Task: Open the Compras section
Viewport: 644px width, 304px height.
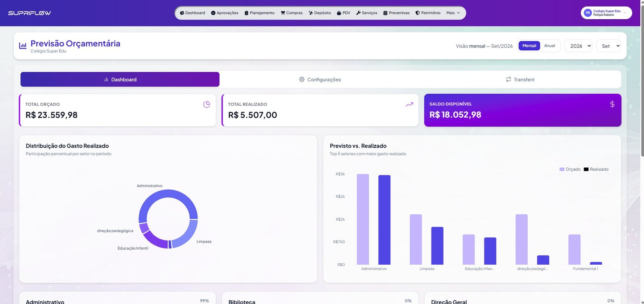Action: click(291, 13)
